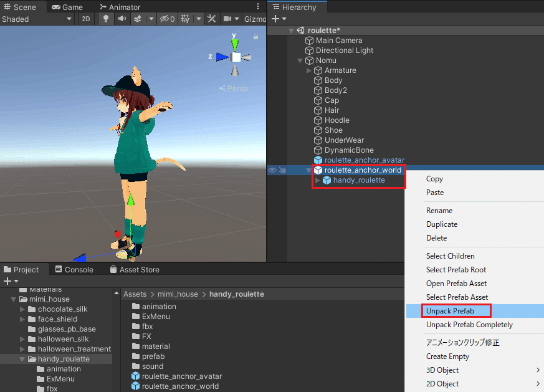Select the Hoodle object in the Hierarchy
Image resolution: width=544 pixels, height=392 pixels.
336,120
